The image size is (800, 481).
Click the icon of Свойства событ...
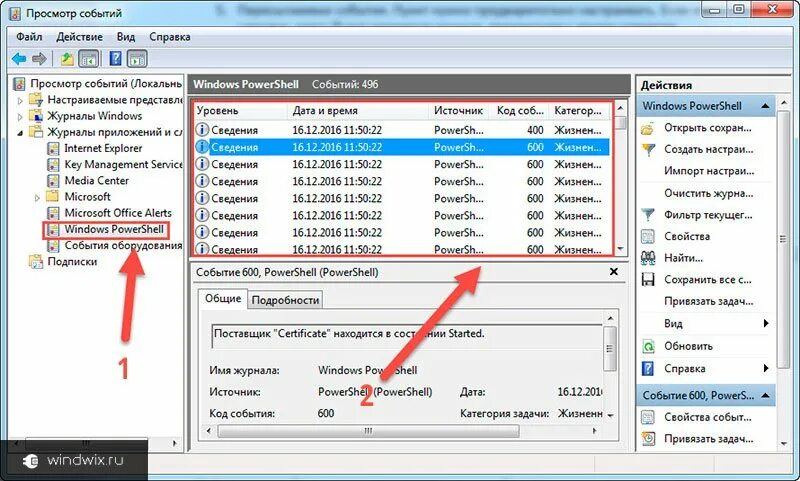pos(648,417)
